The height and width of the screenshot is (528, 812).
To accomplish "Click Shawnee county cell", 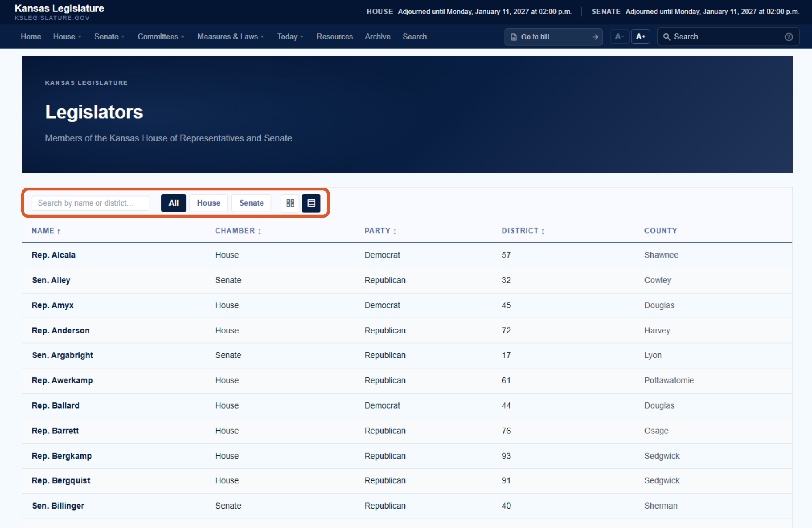I will click(x=661, y=255).
